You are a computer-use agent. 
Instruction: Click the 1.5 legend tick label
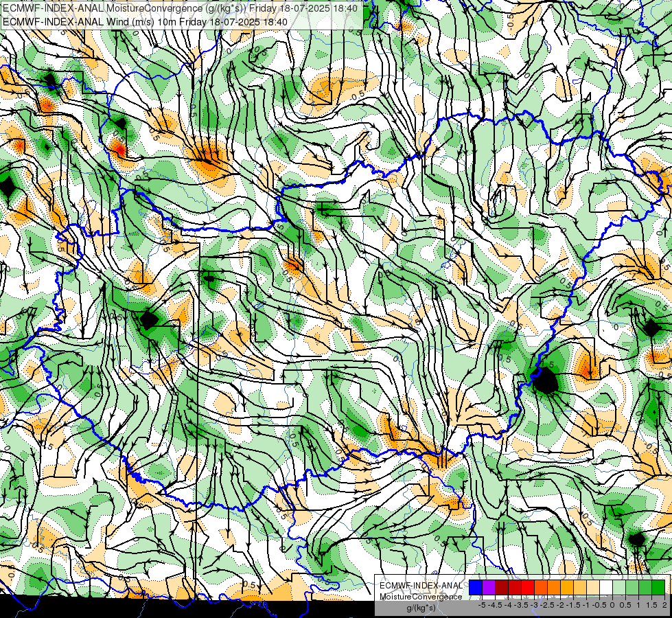(x=652, y=605)
